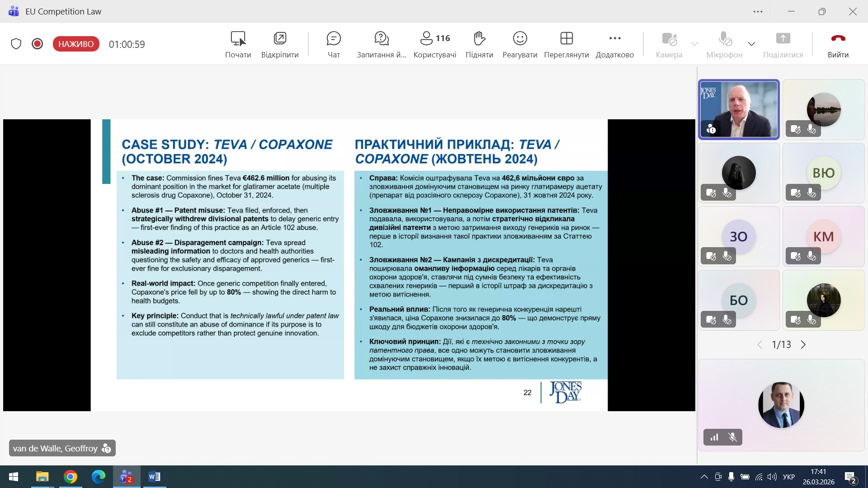Toggle the camera (Камера) on
The height and width of the screenshot is (488, 868).
(669, 44)
